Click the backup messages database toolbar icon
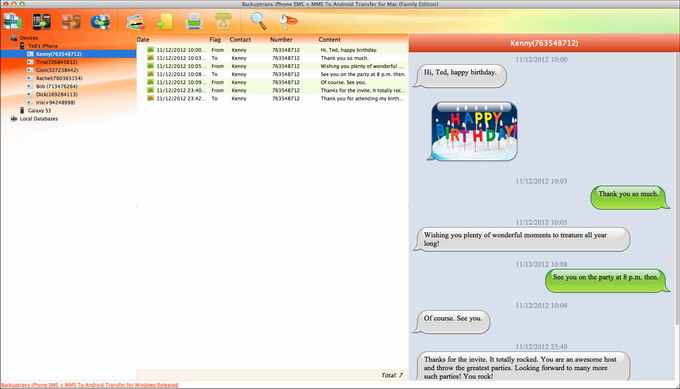Viewport: 680px width, 389px height. point(13,21)
